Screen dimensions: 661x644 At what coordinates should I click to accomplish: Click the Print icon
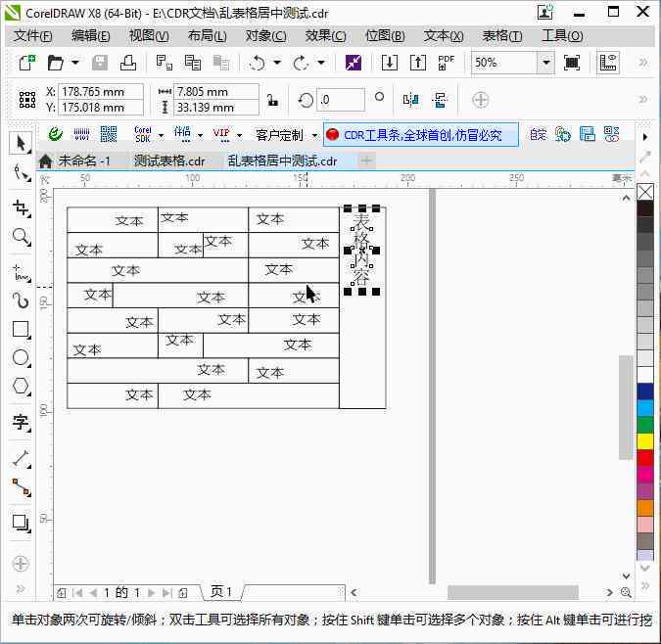click(x=128, y=63)
